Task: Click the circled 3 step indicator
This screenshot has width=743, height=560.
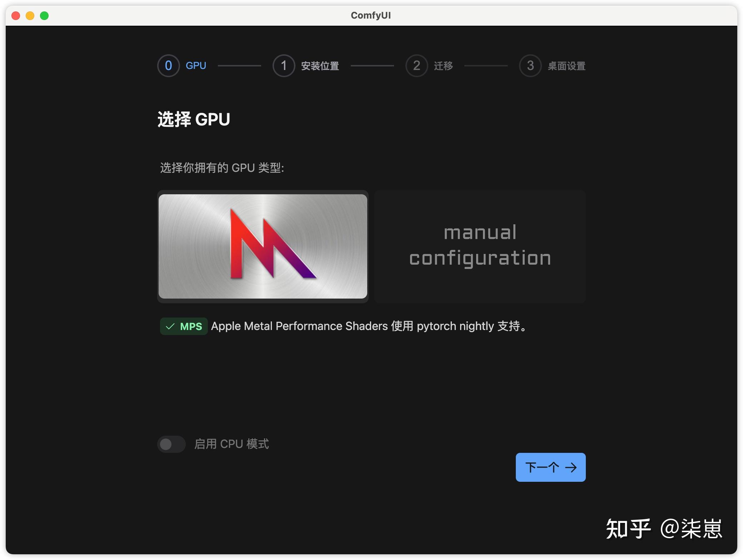Action: [x=530, y=66]
